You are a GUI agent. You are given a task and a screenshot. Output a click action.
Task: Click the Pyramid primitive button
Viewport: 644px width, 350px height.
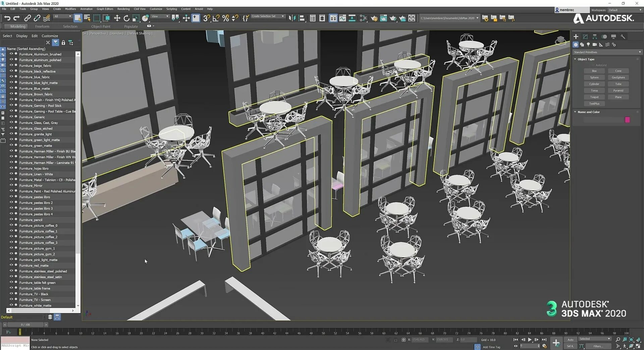point(618,90)
